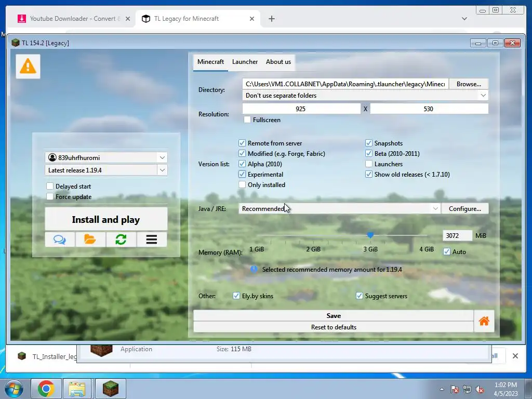Image resolution: width=532 pixels, height=399 pixels.
Task: Enable Force update checkbox
Action: tap(50, 196)
